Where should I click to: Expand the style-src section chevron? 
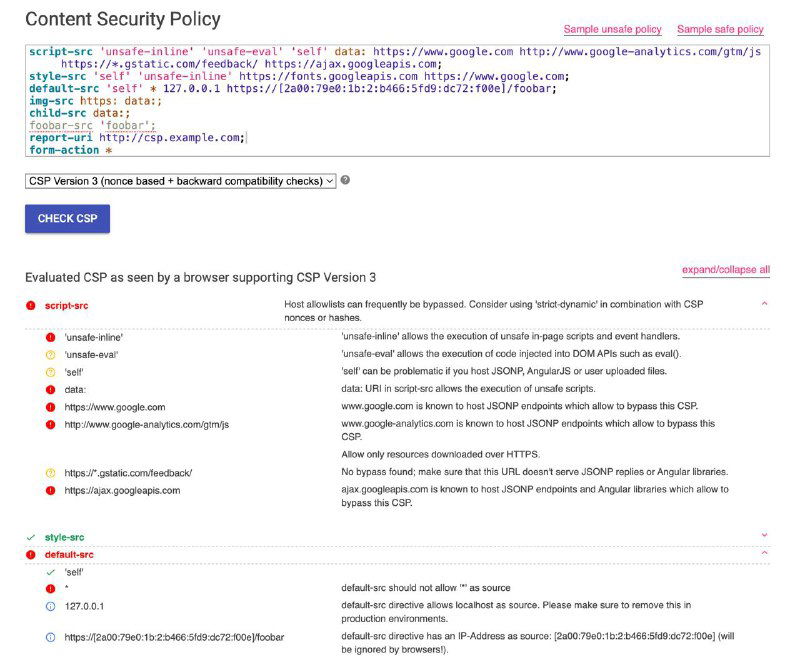[x=765, y=537]
